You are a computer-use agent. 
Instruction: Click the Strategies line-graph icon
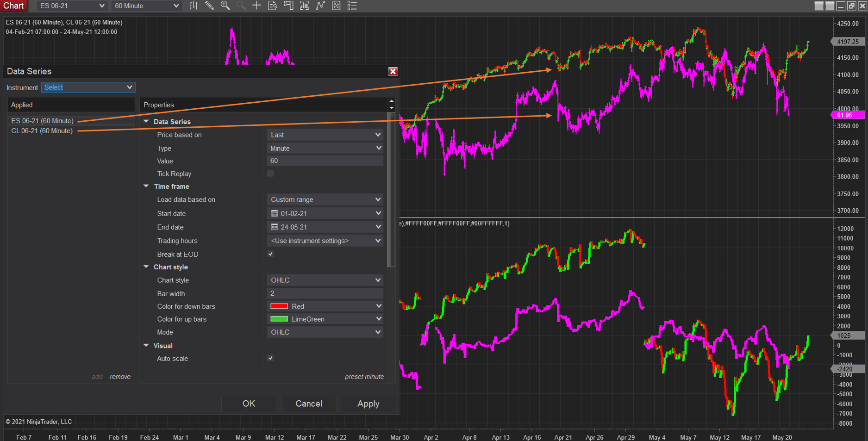coord(320,6)
